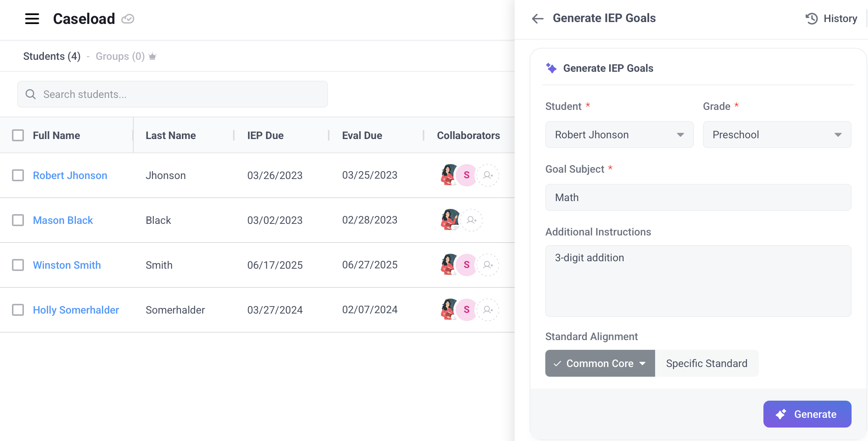Open Winston Smith's student link
Viewport: 868px width, 441px height.
(67, 265)
